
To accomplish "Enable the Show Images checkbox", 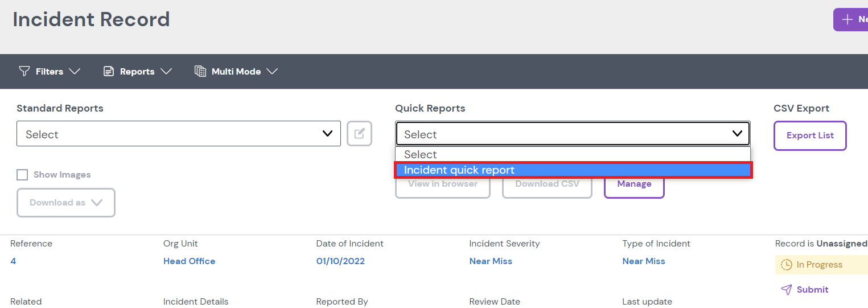I will tap(22, 175).
